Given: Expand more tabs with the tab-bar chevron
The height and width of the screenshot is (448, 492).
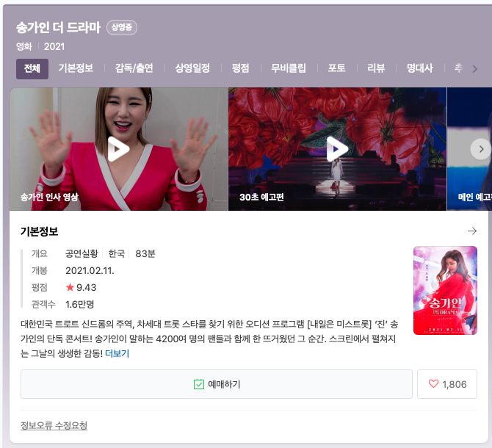Looking at the screenshot, I should [474, 69].
